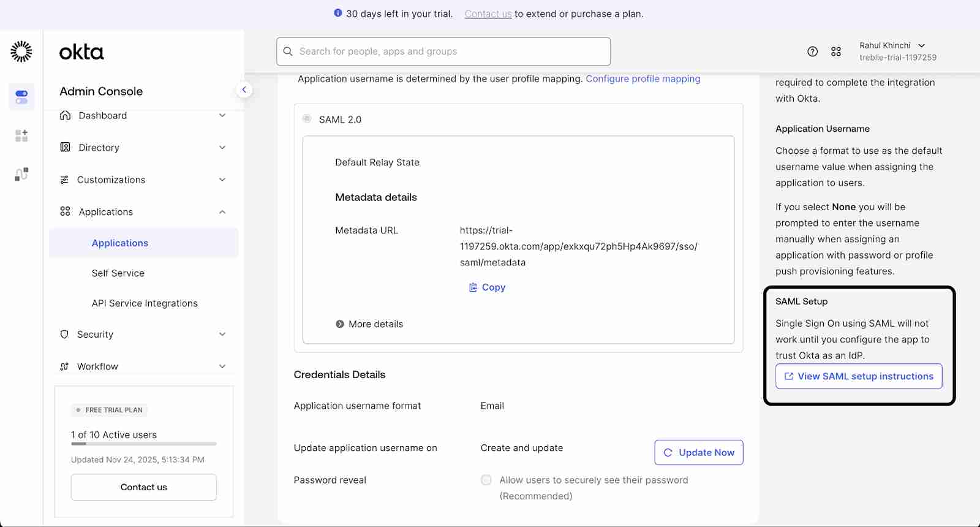
Task: Click the external link icon in SAML setup button
Action: [x=789, y=376]
